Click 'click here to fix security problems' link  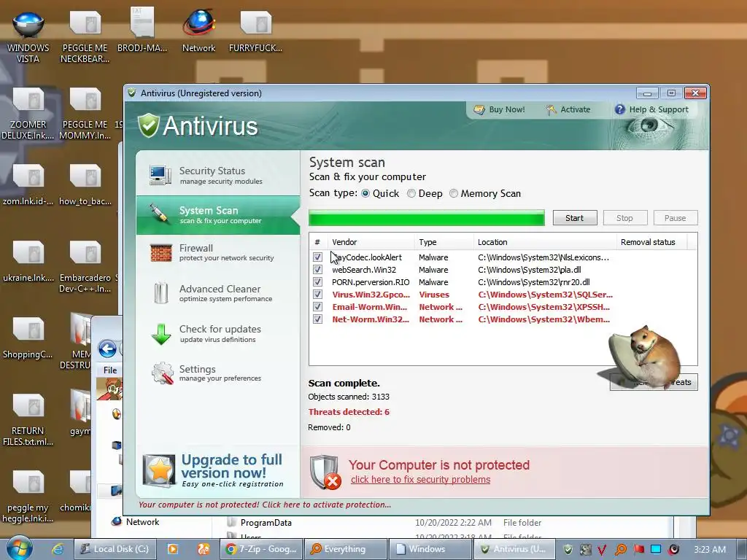coord(421,480)
